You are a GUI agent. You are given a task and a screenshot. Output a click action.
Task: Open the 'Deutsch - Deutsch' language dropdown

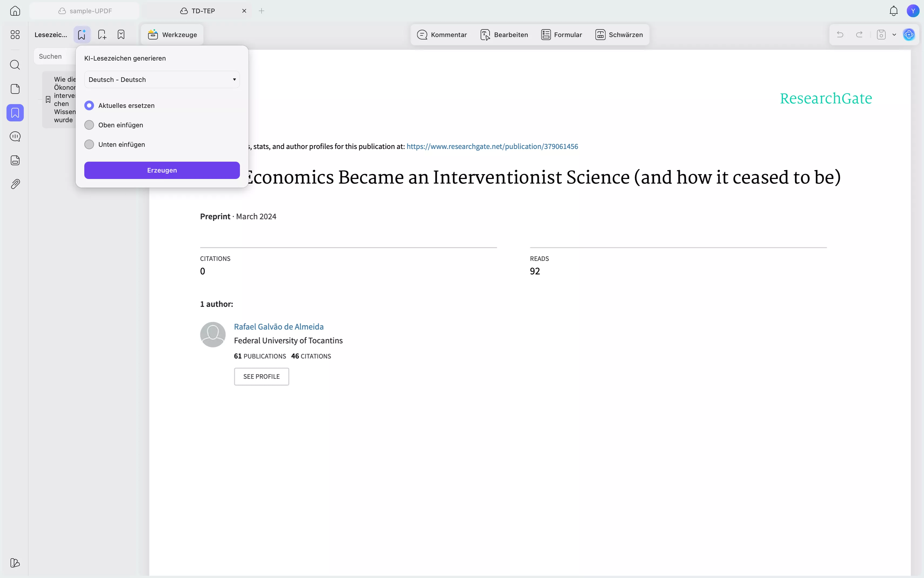162,79
